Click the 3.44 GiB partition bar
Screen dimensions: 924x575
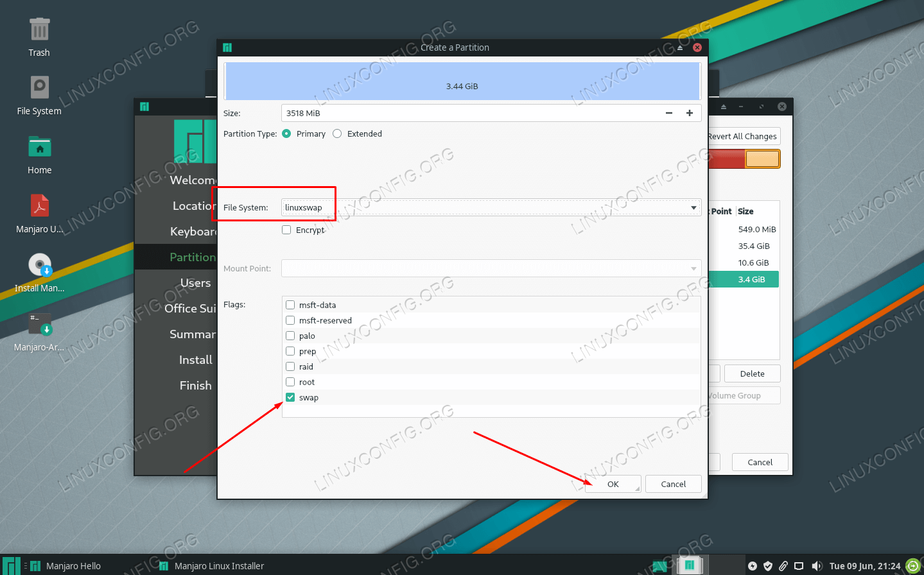pyautogui.click(x=462, y=82)
